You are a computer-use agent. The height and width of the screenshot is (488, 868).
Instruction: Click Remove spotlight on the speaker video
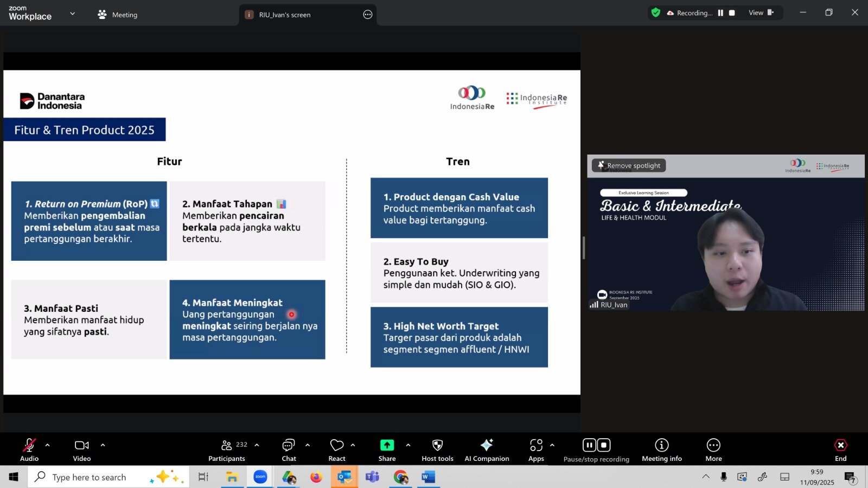(629, 165)
